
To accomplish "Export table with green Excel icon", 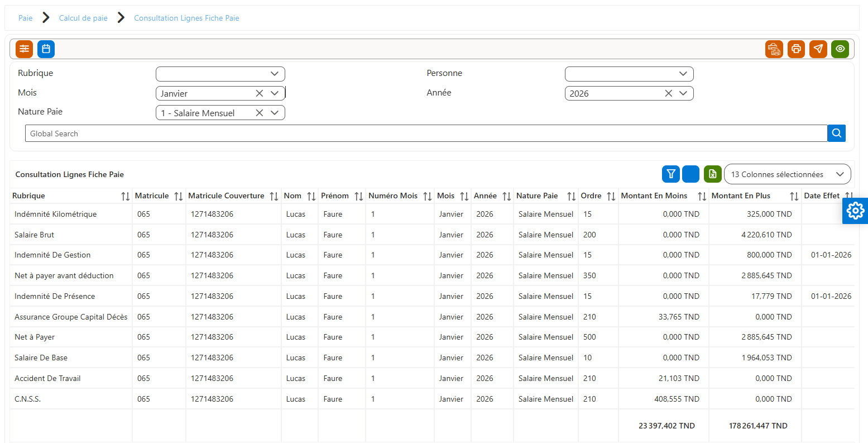I will pos(713,174).
